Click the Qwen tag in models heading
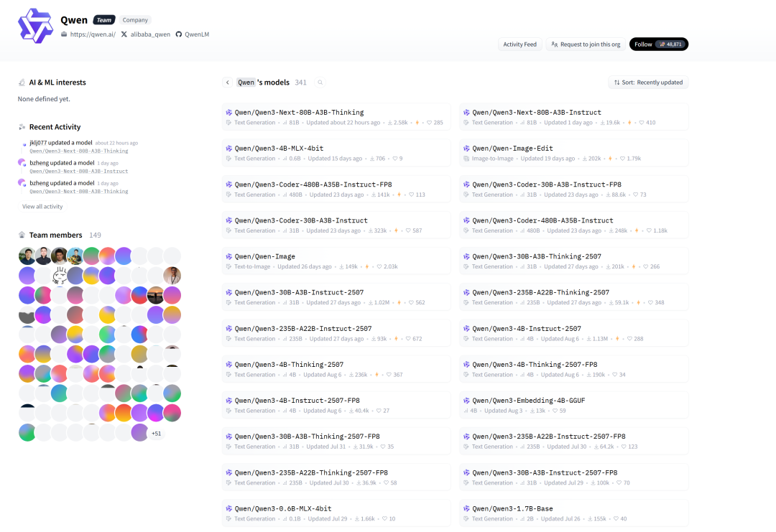776x532 pixels. pos(246,83)
